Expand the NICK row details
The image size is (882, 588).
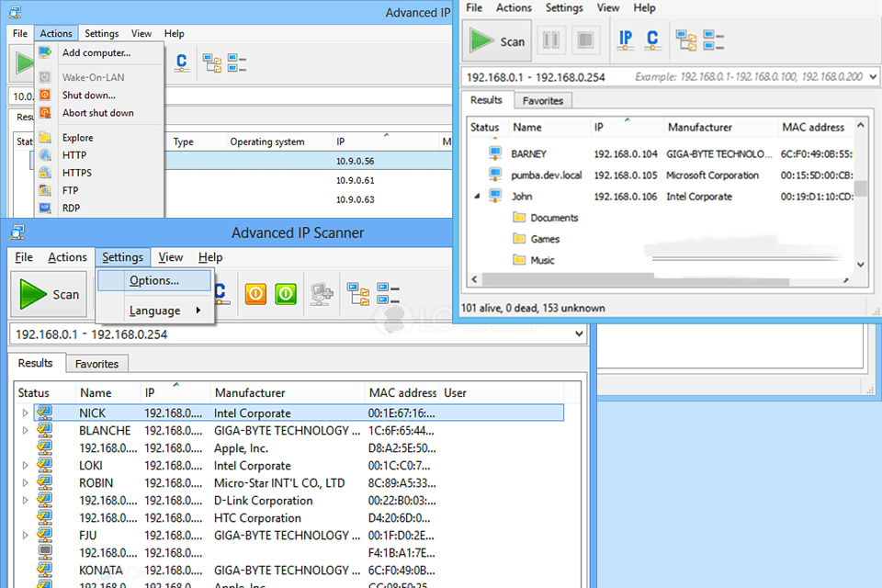pyautogui.click(x=24, y=413)
